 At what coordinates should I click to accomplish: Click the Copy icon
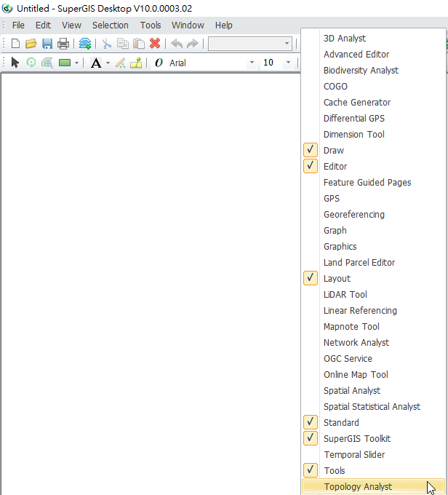(x=123, y=44)
